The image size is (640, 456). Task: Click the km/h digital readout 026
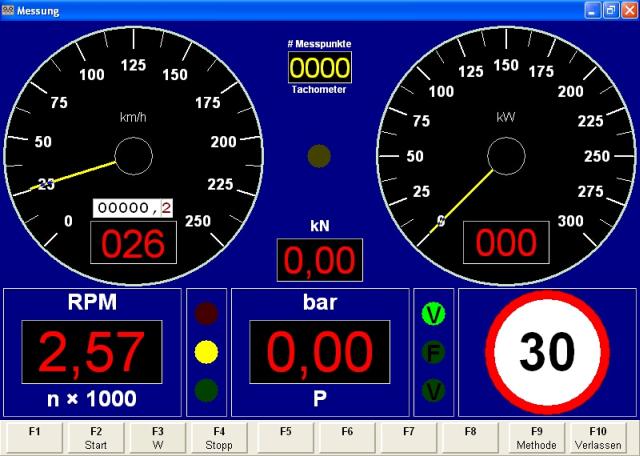pyautogui.click(x=133, y=243)
